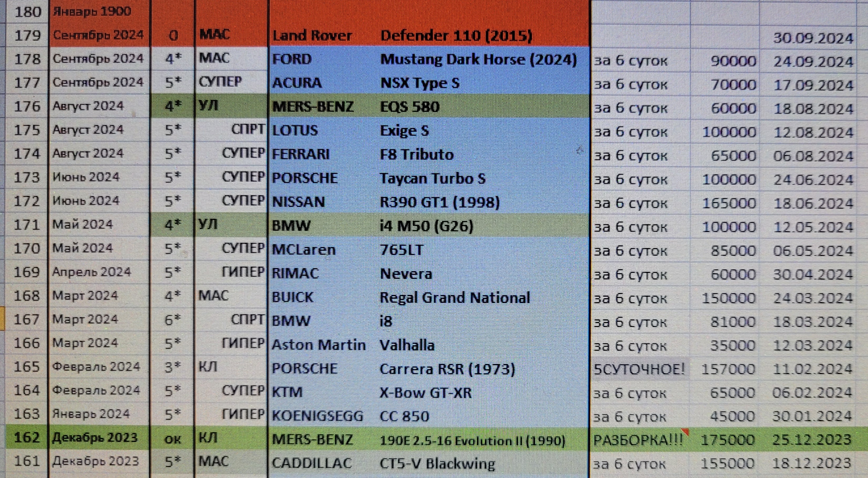Select the value '157000'

(x=725, y=369)
